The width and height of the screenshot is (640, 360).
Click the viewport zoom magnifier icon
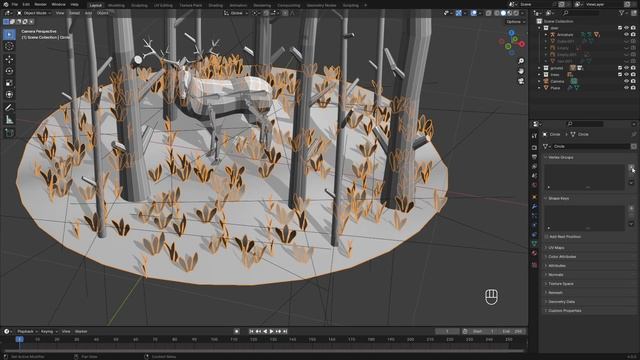click(521, 61)
